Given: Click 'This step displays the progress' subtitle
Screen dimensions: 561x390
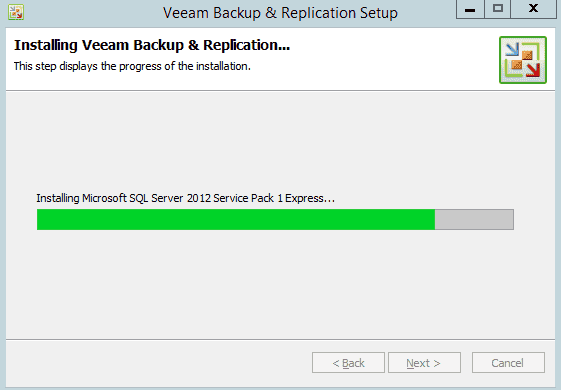Looking at the screenshot, I should (132, 66).
